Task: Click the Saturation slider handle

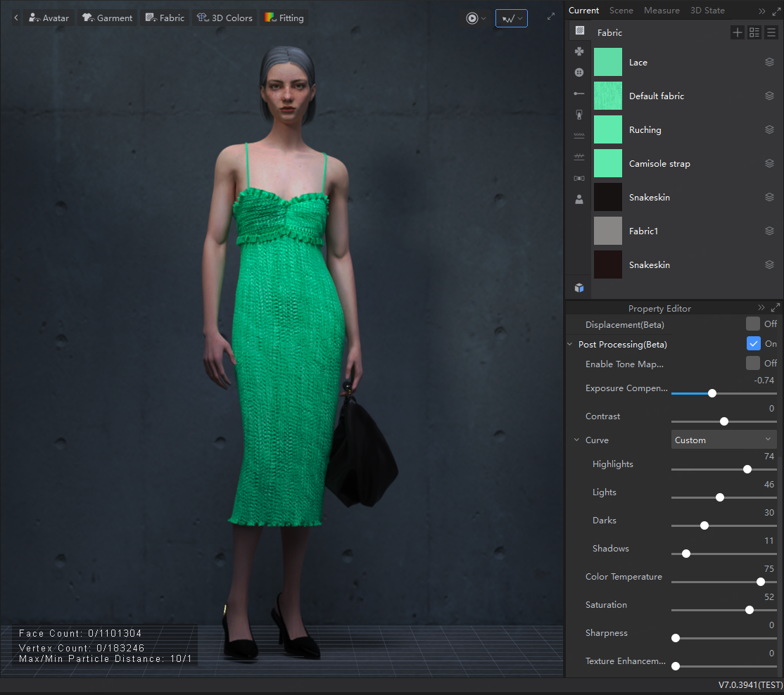Action: (x=750, y=610)
